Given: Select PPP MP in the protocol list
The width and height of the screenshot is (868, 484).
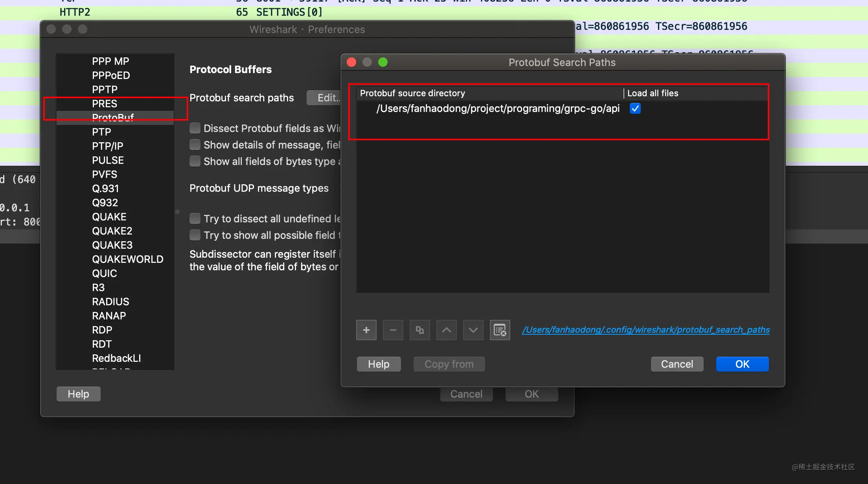Looking at the screenshot, I should 115,61.
